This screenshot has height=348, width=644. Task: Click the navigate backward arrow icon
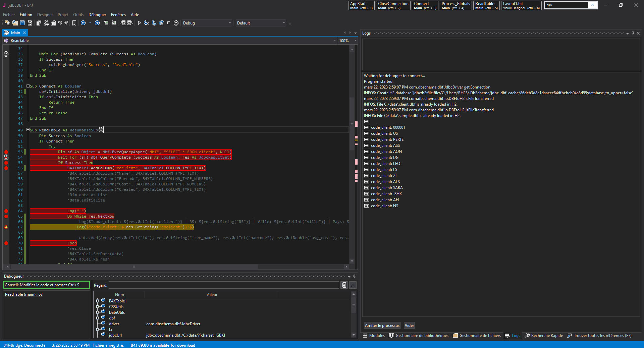click(x=83, y=23)
